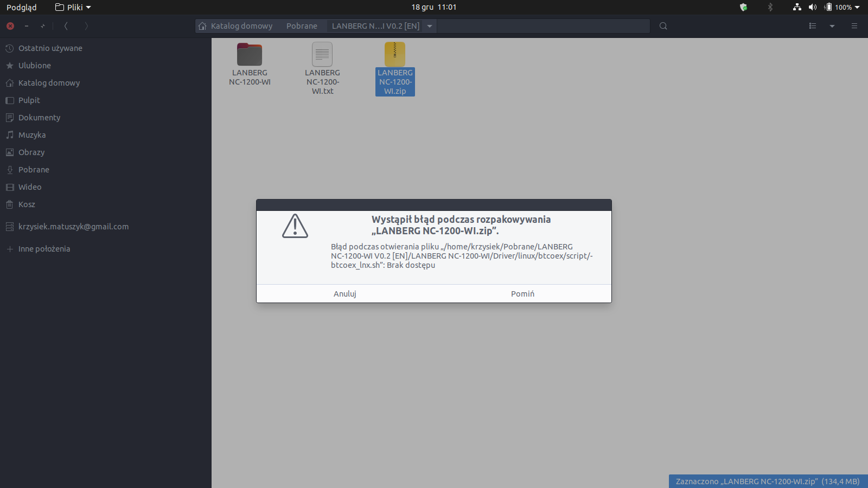
Task: Click the selection status bar text
Action: pos(768,481)
